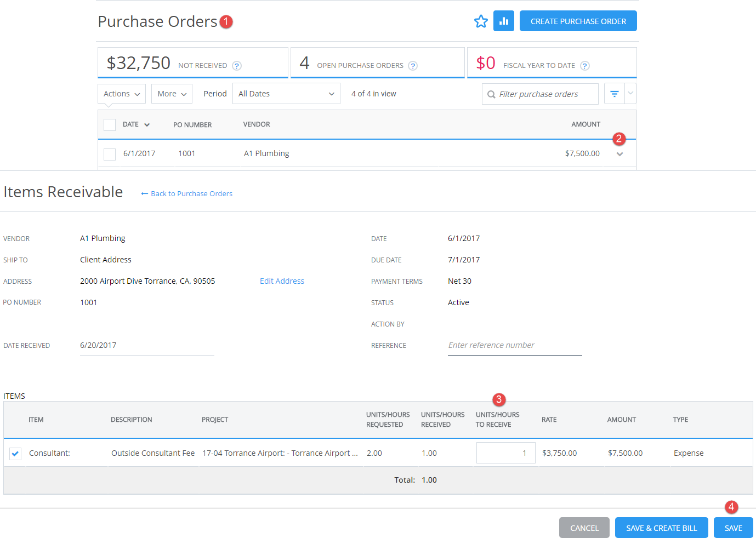Open the More dropdown
The height and width of the screenshot is (538, 756).
pos(172,94)
